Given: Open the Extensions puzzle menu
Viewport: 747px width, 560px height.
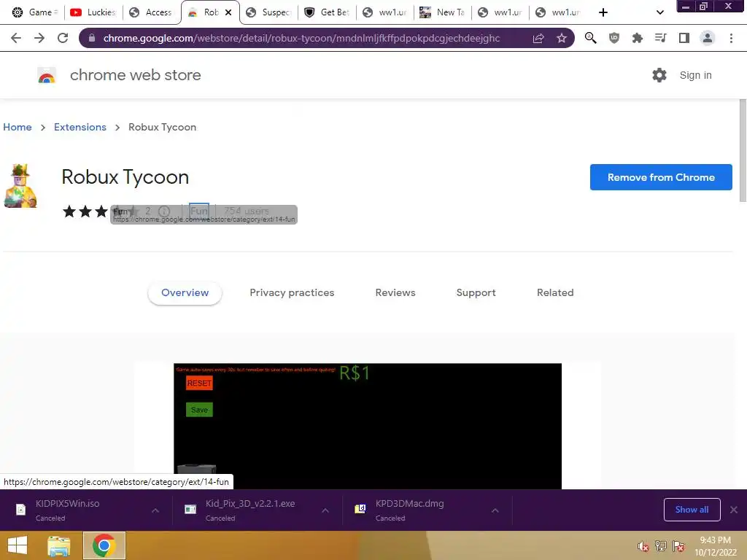Looking at the screenshot, I should [x=638, y=38].
